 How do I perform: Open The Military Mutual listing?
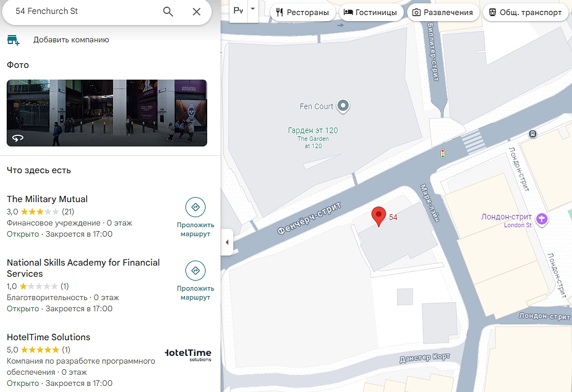point(47,199)
